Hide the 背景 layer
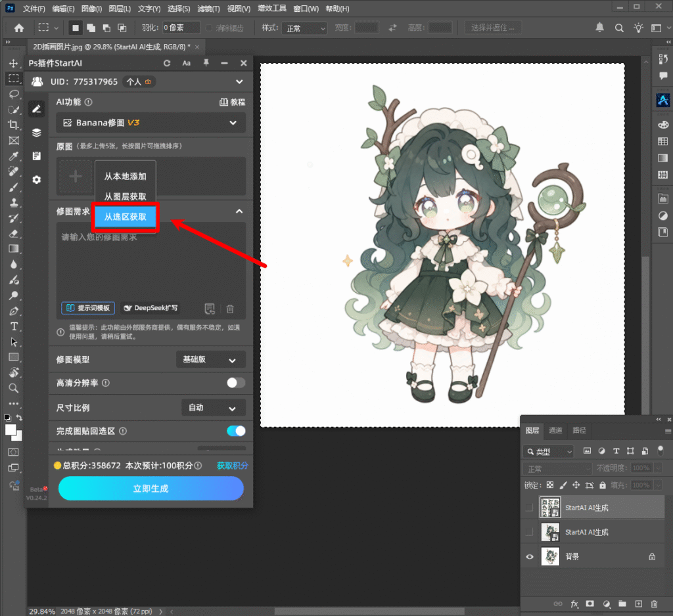This screenshot has height=616, width=673. [x=530, y=556]
